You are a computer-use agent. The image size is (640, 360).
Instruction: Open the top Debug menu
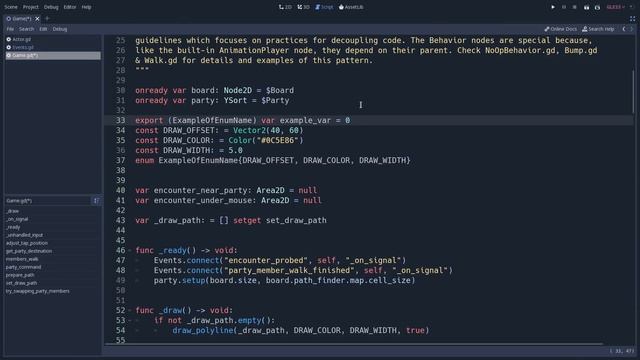tap(51, 7)
